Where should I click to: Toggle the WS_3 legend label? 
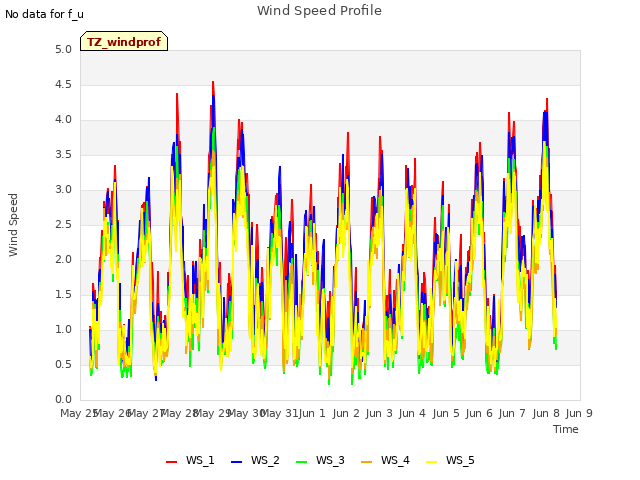(x=330, y=460)
